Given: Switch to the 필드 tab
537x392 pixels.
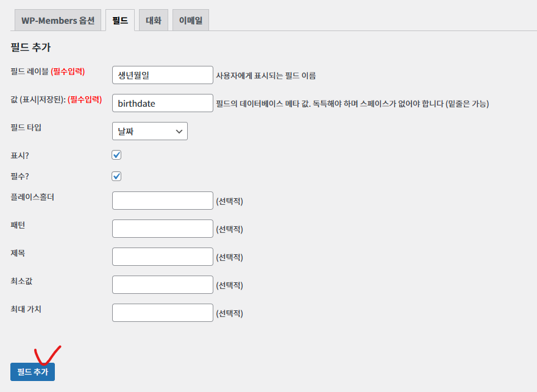Looking at the screenshot, I should (120, 20).
